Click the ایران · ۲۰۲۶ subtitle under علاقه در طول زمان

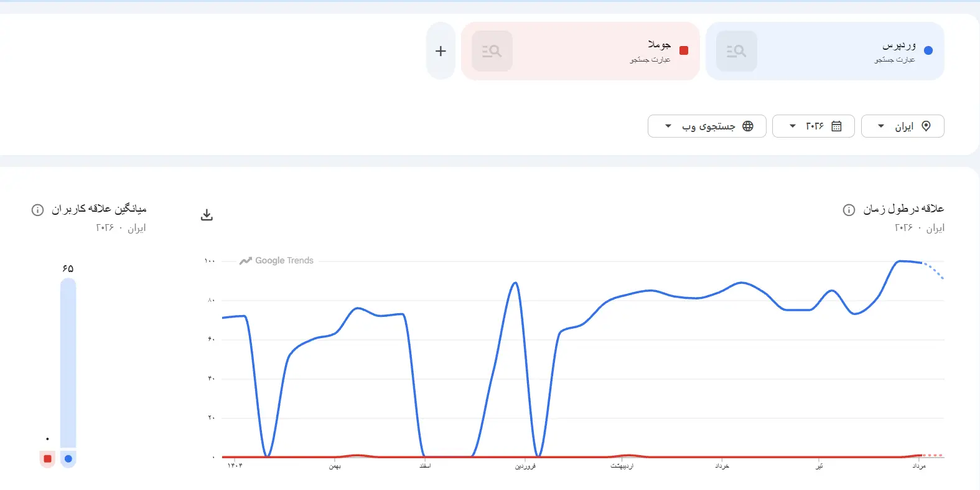(920, 228)
